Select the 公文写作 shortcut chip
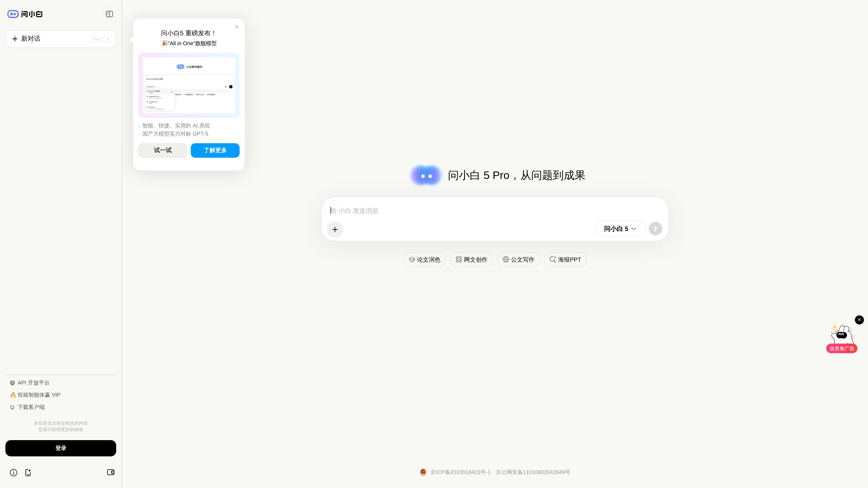The image size is (868, 488). point(518,259)
